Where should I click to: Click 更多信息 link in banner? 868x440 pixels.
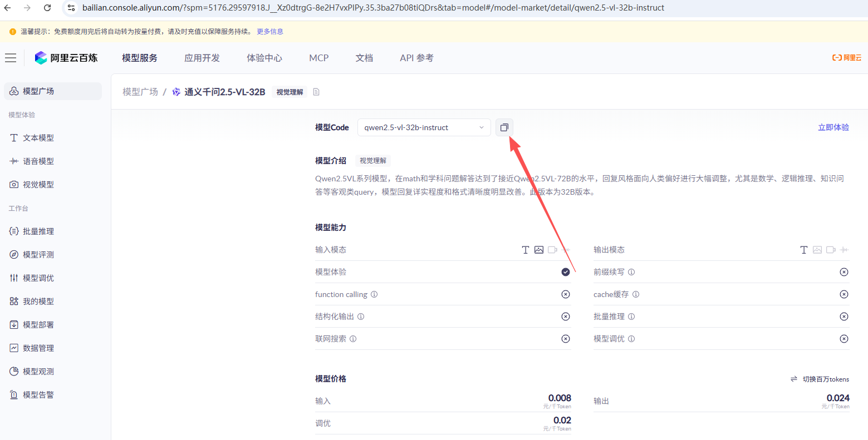pos(270,32)
